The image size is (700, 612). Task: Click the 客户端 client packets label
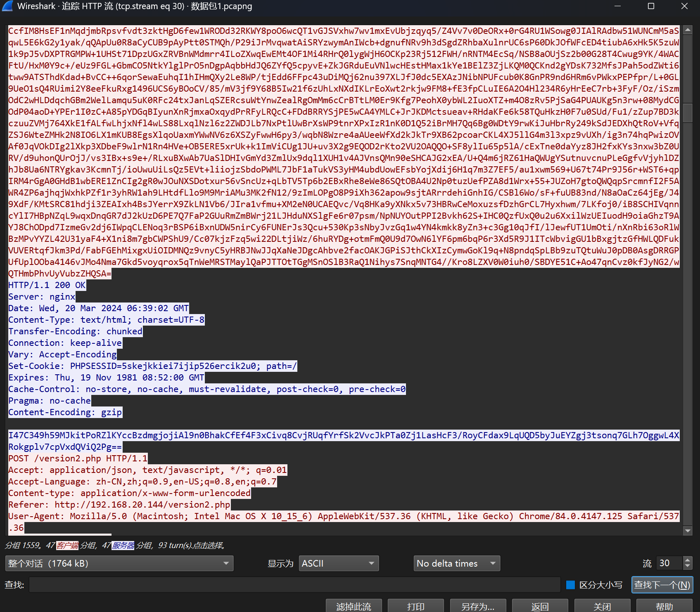point(67,545)
